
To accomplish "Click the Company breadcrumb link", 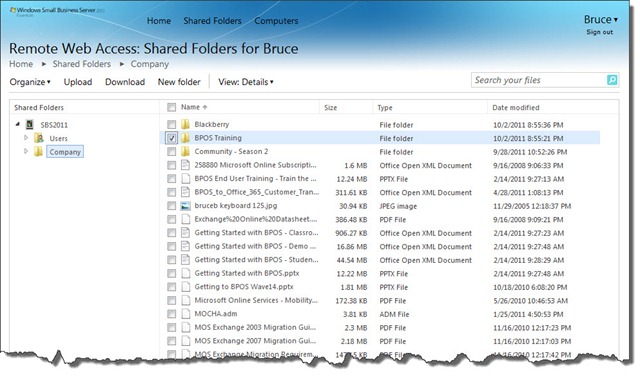I will (149, 64).
